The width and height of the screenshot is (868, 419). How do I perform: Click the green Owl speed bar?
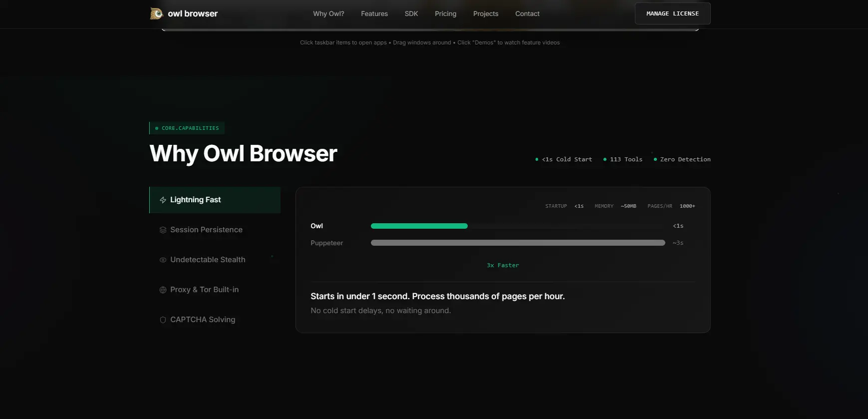tap(419, 226)
